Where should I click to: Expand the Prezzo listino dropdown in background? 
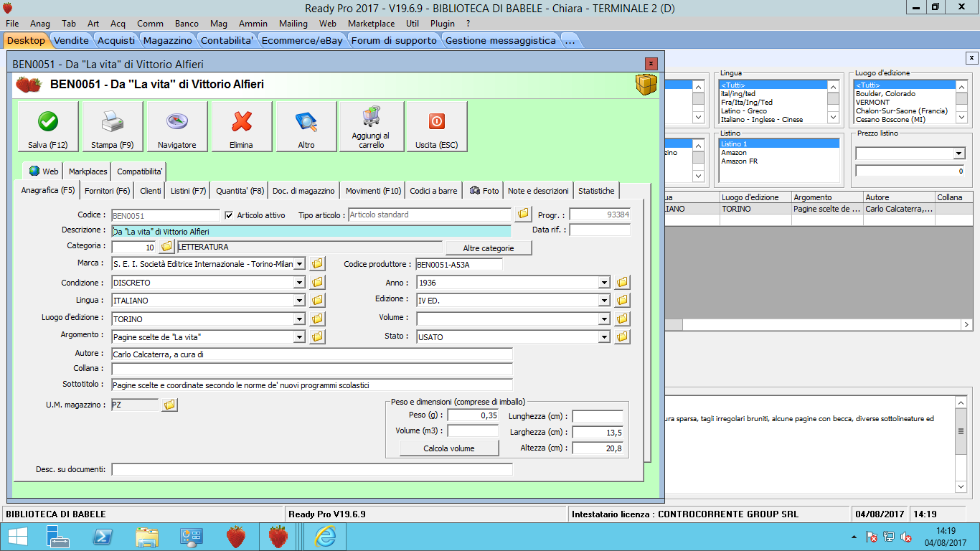tap(959, 154)
